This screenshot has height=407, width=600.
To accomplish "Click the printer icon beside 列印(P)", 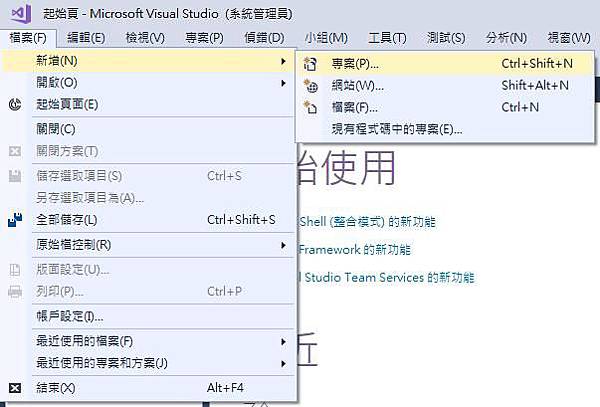I will click(15, 291).
